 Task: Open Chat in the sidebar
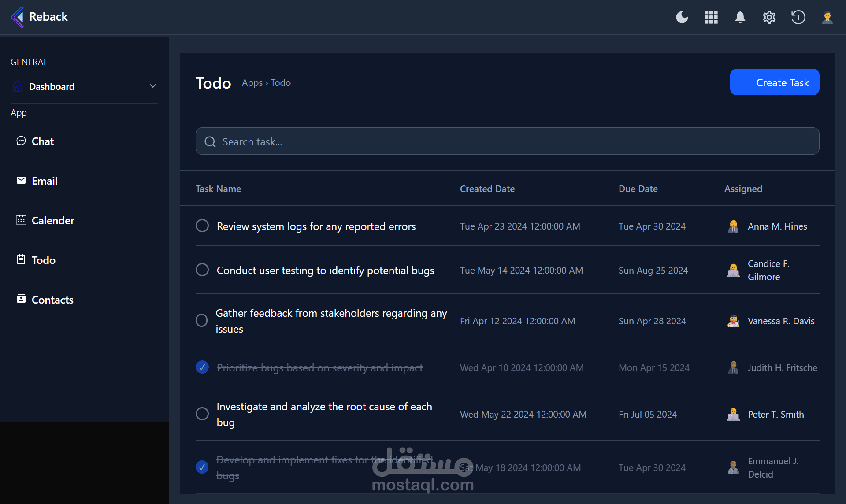click(42, 141)
